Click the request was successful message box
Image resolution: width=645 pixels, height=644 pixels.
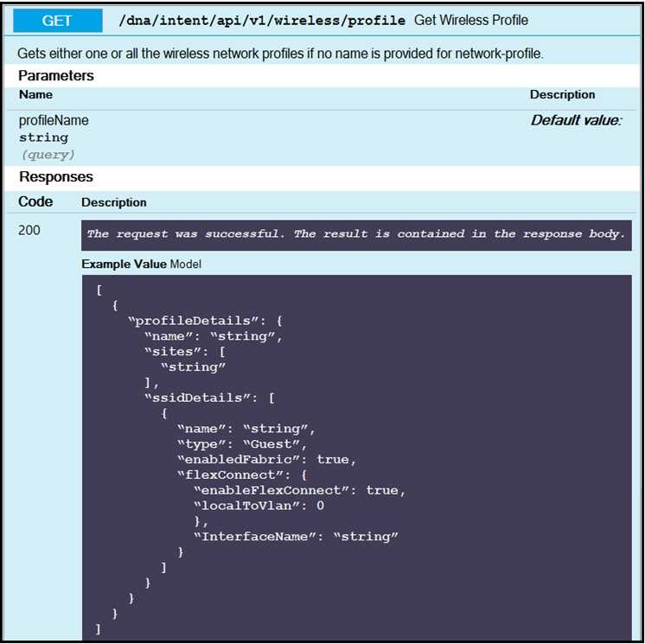click(x=356, y=234)
